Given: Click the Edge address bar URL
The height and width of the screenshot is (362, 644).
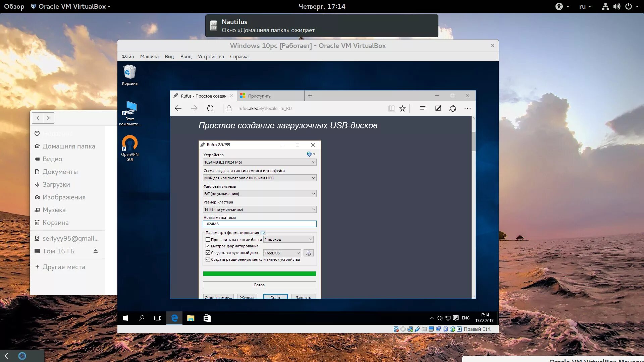Looking at the screenshot, I should 265,108.
